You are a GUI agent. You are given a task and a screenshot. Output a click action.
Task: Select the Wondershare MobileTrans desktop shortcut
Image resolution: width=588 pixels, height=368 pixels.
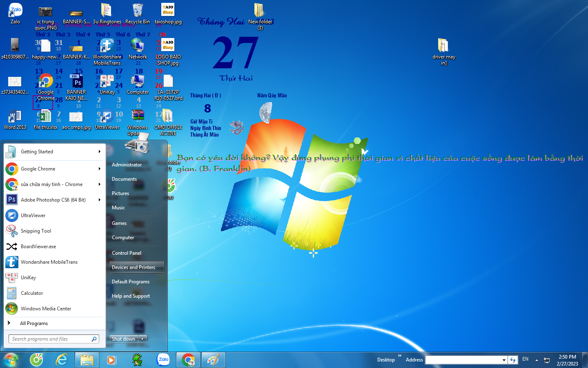107,52
